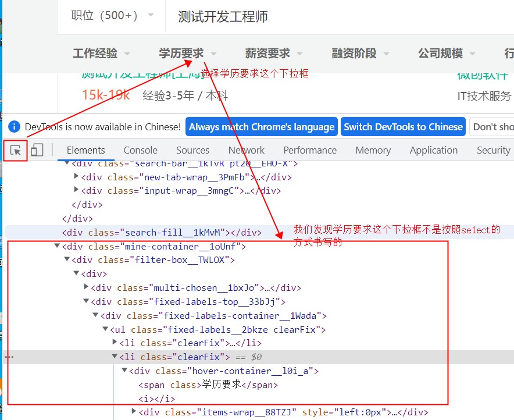Expand the multi-chosen__1bxJo div node
The width and height of the screenshot is (514, 420).
pos(86,287)
